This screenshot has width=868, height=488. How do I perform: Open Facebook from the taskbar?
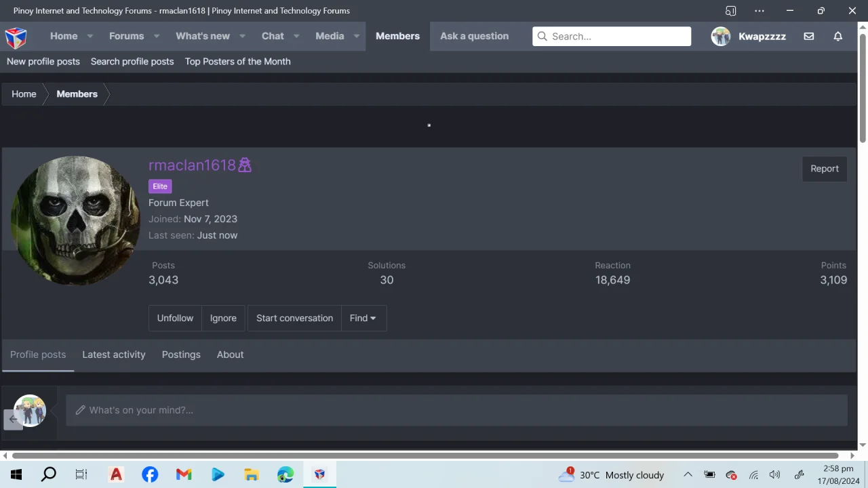[x=150, y=475]
